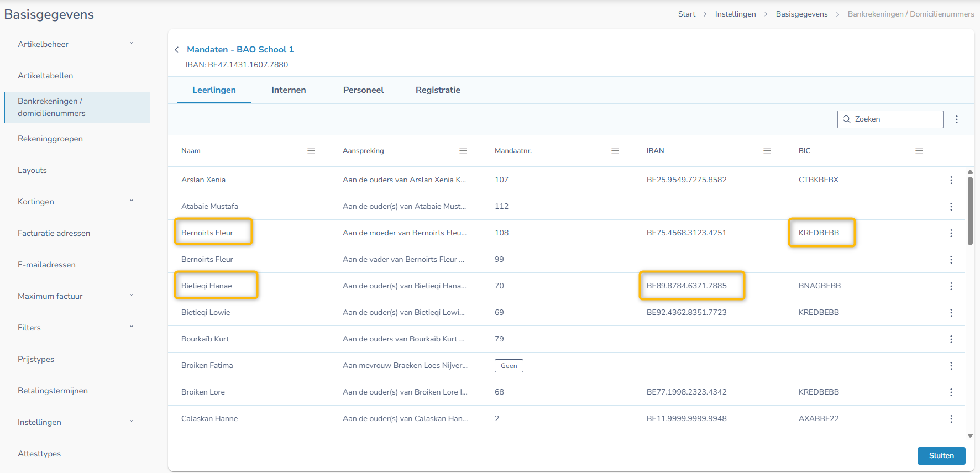Go to Instellingen in the breadcrumb
This screenshot has height=473, width=980.
click(x=735, y=14)
